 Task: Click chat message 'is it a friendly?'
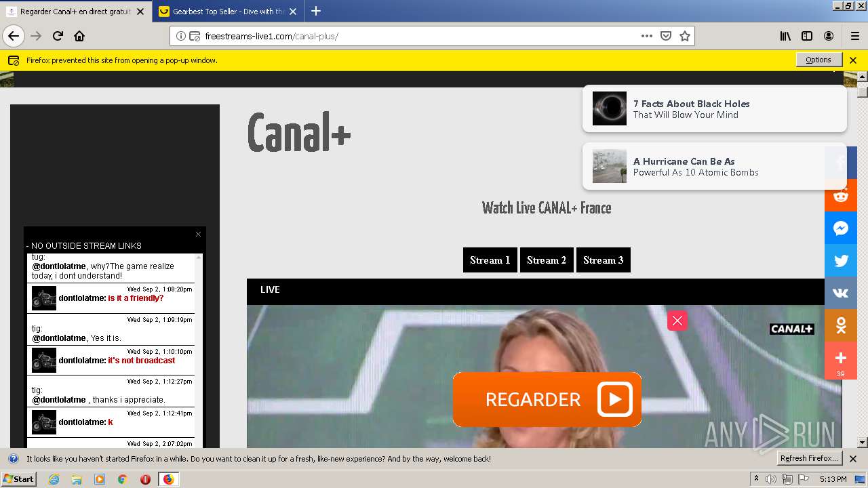[x=136, y=298]
